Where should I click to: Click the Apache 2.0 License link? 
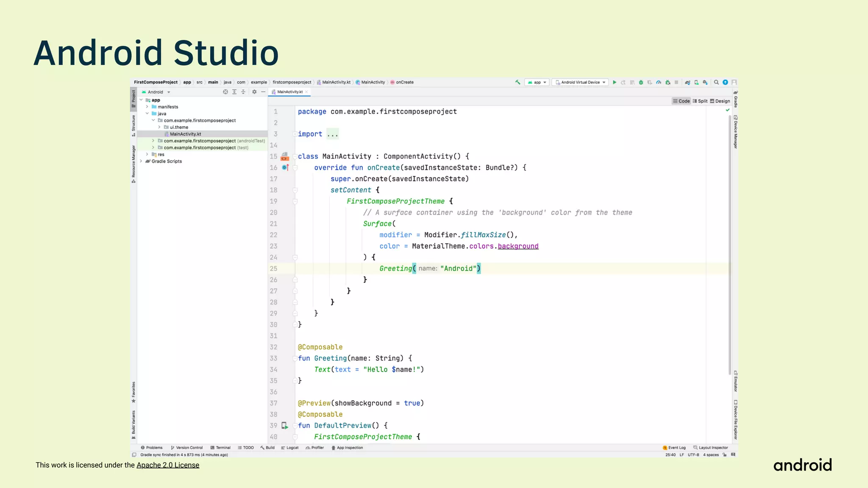pos(168,465)
